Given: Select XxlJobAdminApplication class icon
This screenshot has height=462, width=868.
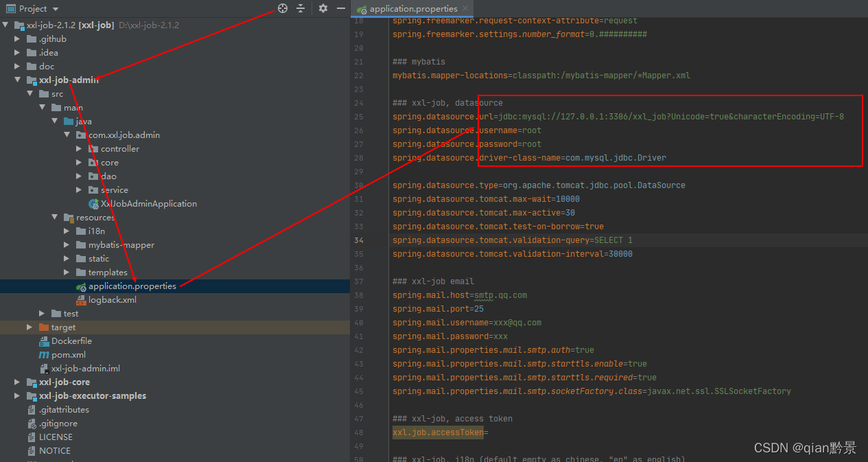Looking at the screenshot, I should (93, 204).
